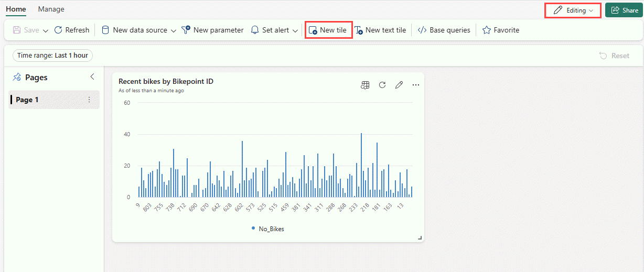The image size is (644, 272).
Task: Click the Share button
Action: [624, 10]
